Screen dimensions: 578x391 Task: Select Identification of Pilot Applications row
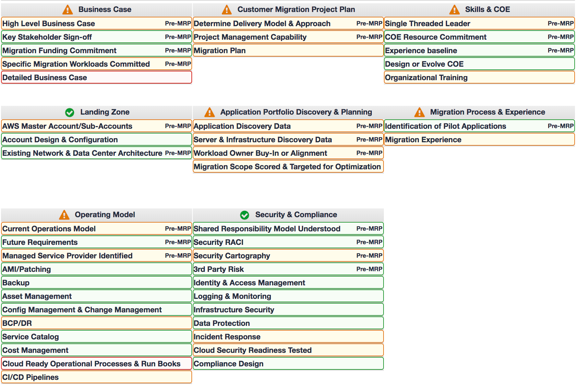tap(479, 126)
